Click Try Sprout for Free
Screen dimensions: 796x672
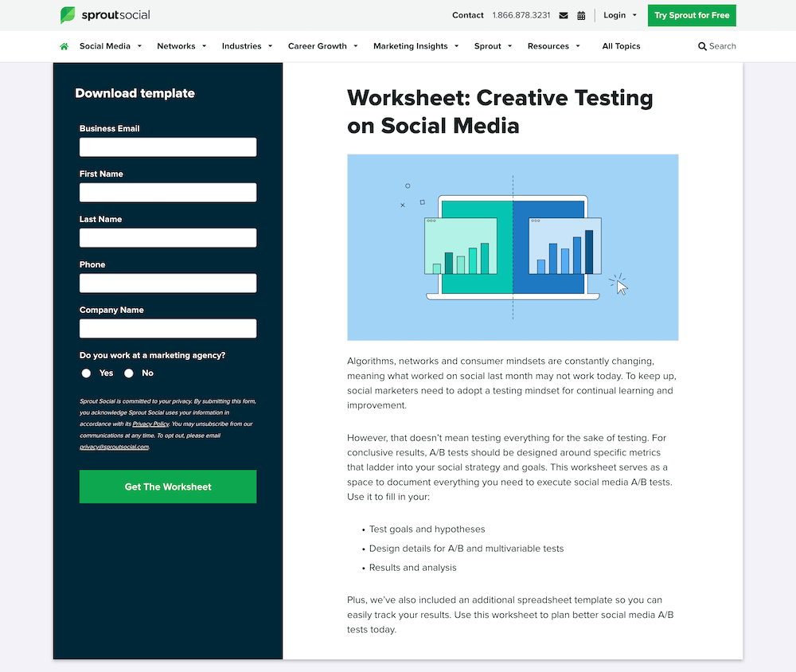tap(692, 15)
